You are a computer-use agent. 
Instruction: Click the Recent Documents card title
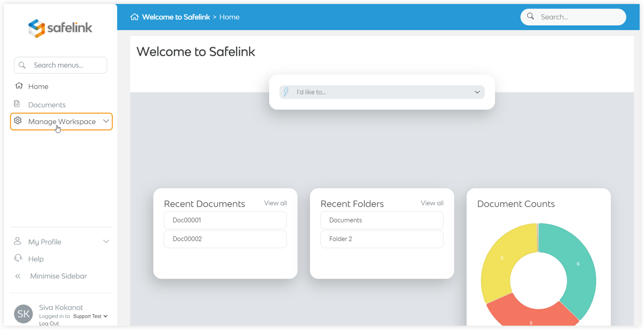coord(204,204)
